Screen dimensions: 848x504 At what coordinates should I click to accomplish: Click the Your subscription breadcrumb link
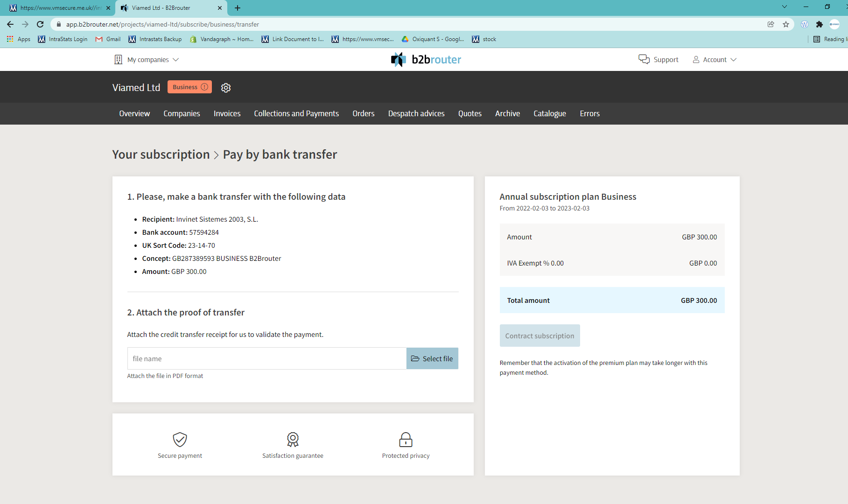click(x=161, y=154)
